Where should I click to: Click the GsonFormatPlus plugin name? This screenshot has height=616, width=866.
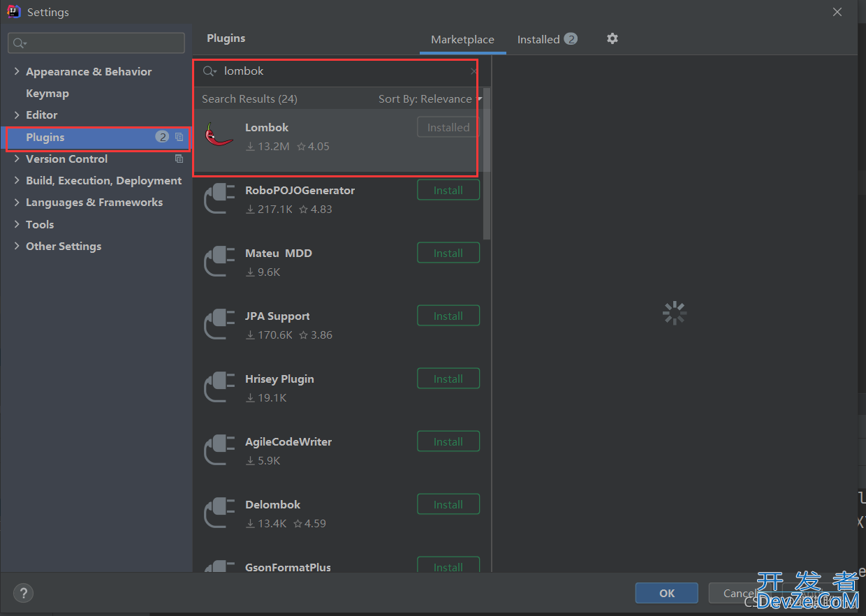pos(288,567)
